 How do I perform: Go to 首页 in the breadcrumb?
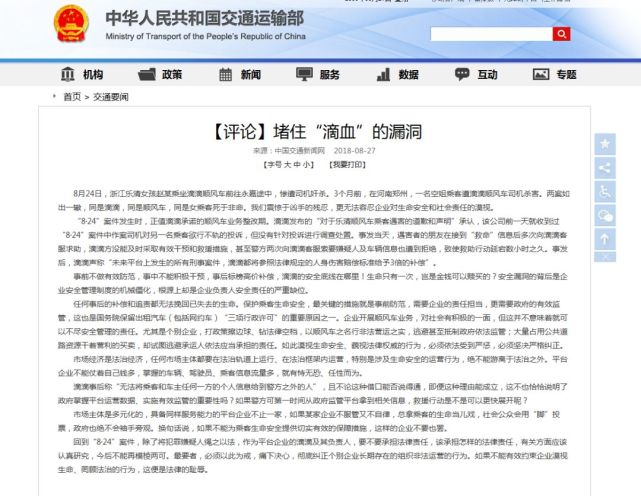coord(71,97)
